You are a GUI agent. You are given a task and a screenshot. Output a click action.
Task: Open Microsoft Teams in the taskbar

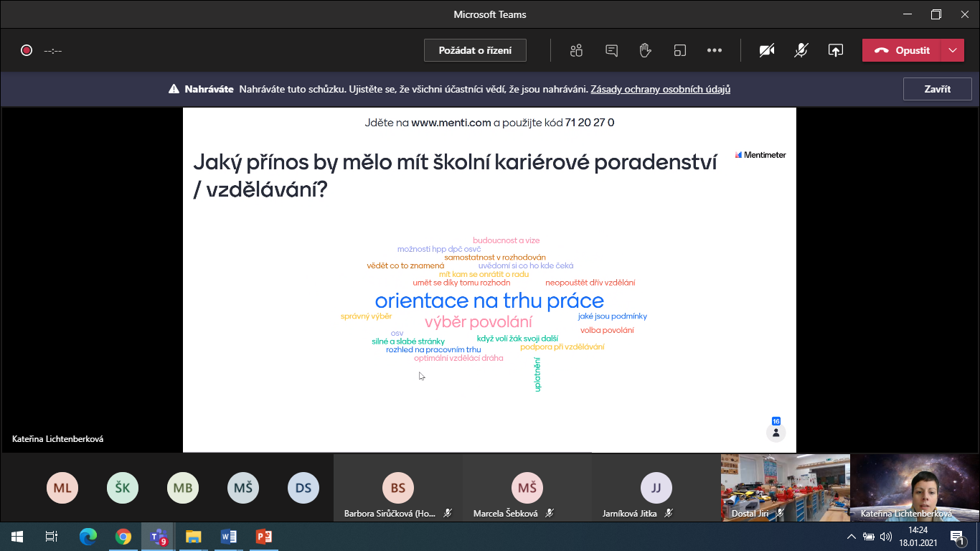tap(158, 536)
